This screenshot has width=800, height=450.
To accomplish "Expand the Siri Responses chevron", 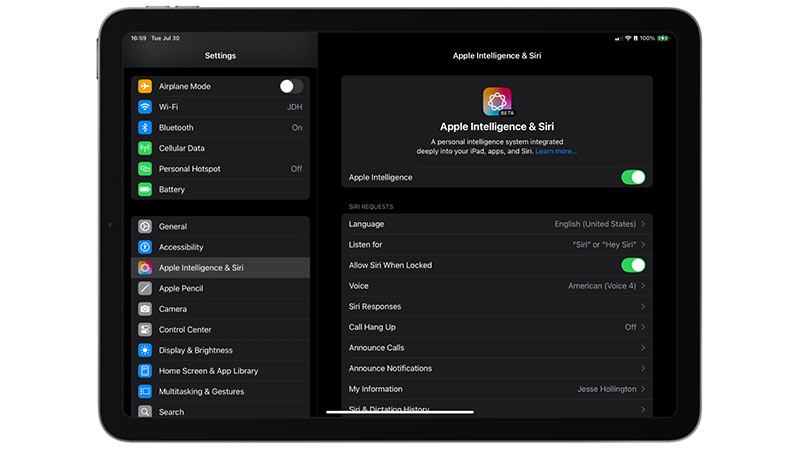I will (643, 307).
